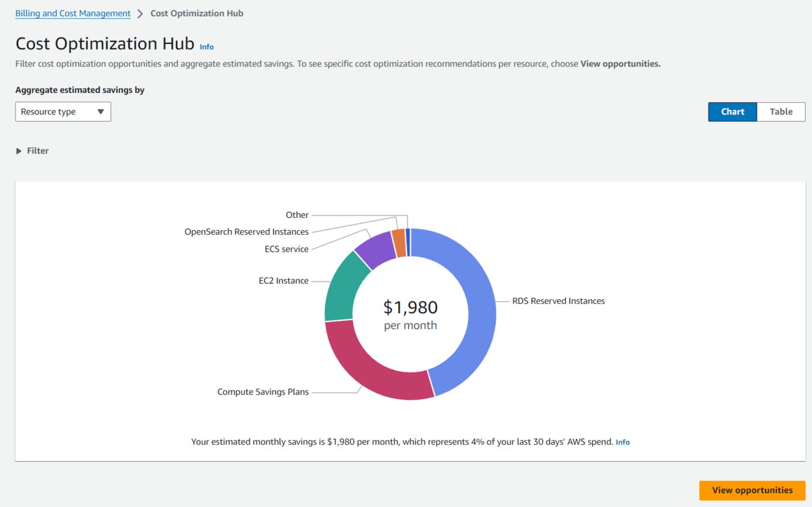Click the Aggregate estimated savings by label
Screen dimensions: 812x507
pos(80,90)
